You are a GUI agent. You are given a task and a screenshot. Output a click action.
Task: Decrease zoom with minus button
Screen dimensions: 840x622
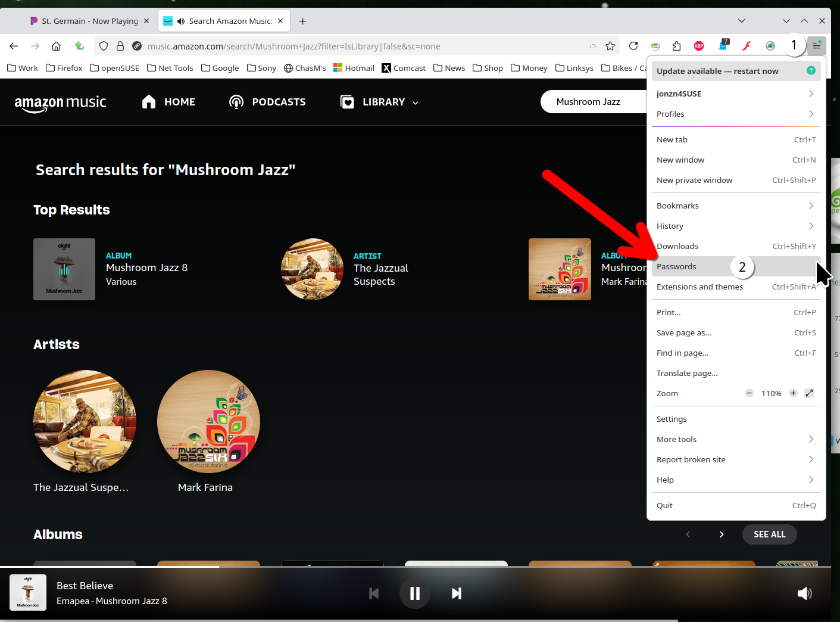tap(749, 393)
